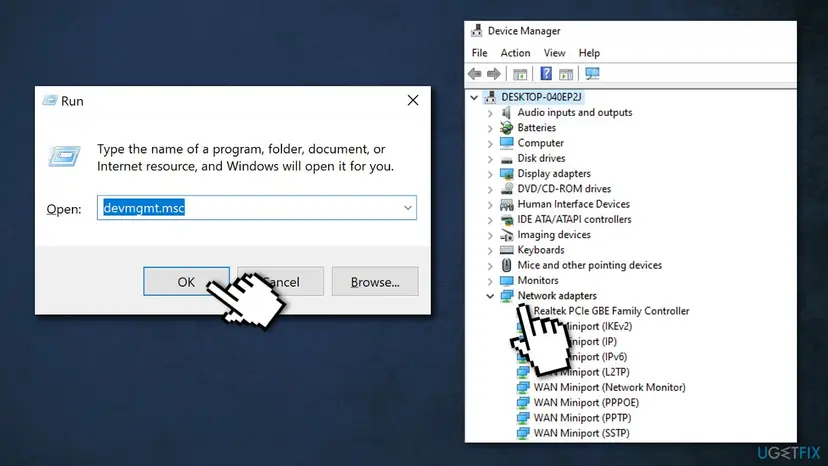Select the DESKTOP-040EP2J computer icon
Screen dimensions: 828x466
click(x=491, y=97)
